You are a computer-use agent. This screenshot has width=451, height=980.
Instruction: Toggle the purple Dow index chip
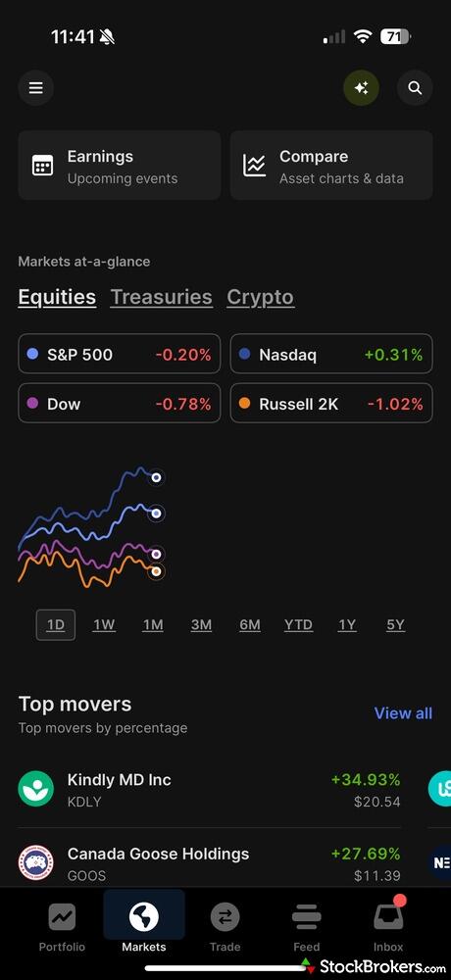[120, 403]
